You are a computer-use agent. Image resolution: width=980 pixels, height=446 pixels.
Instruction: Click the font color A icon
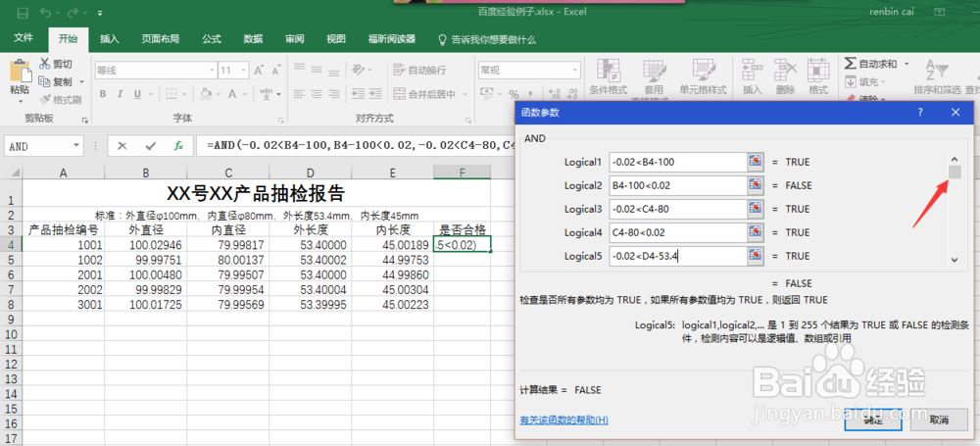pos(232,94)
